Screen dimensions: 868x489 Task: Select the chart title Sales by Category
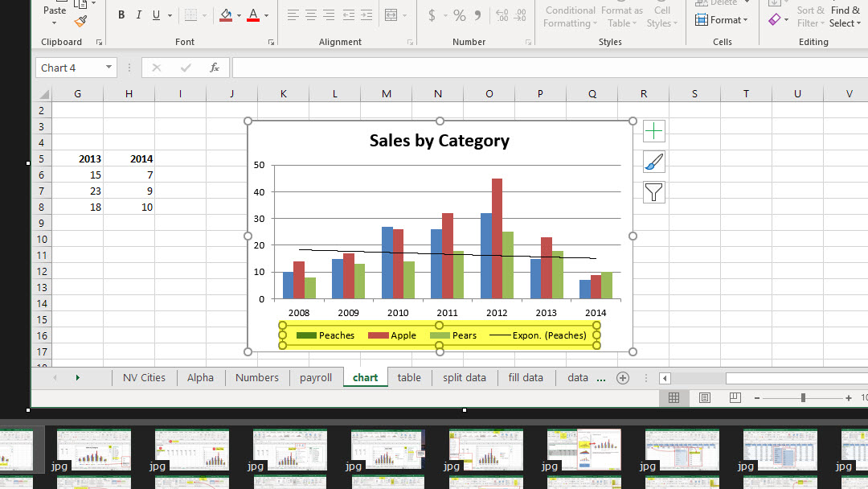pos(439,141)
